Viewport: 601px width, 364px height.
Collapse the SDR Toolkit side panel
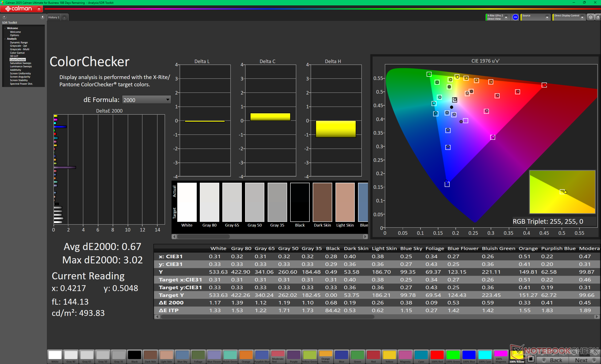42,17
